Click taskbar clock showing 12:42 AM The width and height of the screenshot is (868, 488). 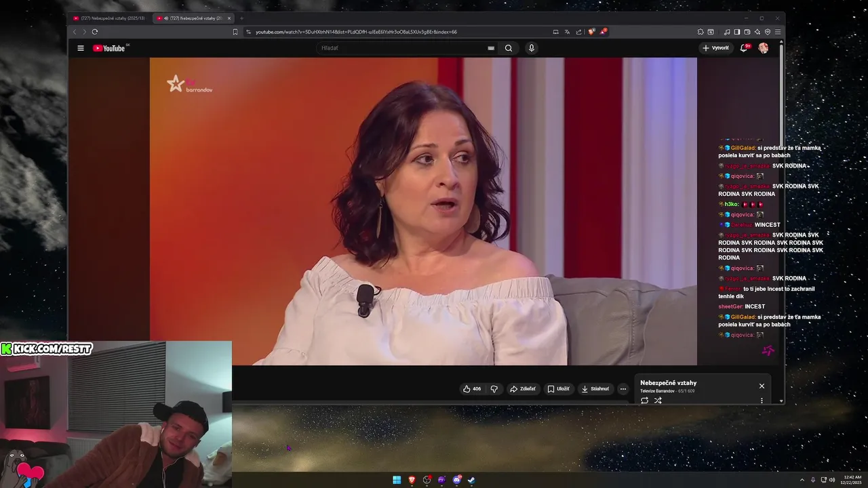pos(852,480)
